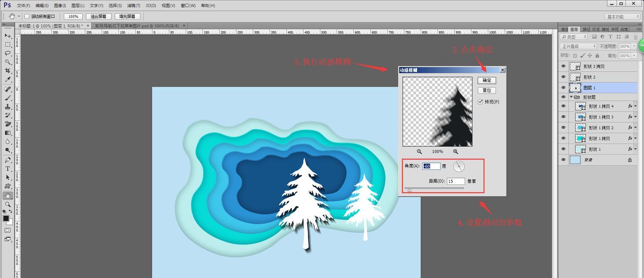Select the Rectangular Marquee tool
This screenshot has width=644, height=278.
click(7, 44)
